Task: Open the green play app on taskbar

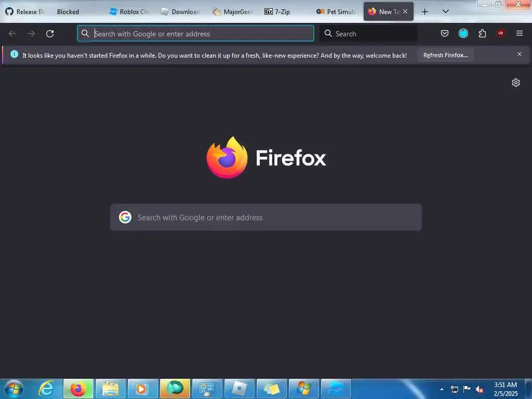Action: (175, 389)
